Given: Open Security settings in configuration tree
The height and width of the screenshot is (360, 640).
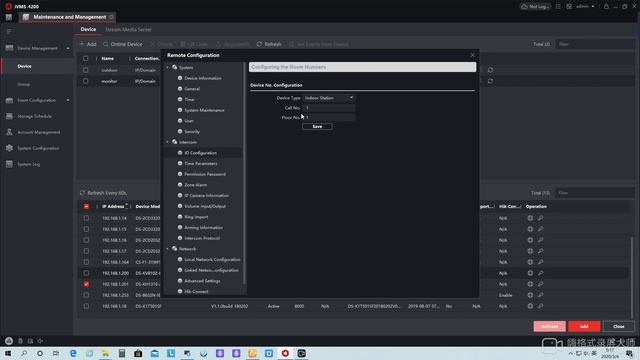Looking at the screenshot, I should (x=192, y=131).
